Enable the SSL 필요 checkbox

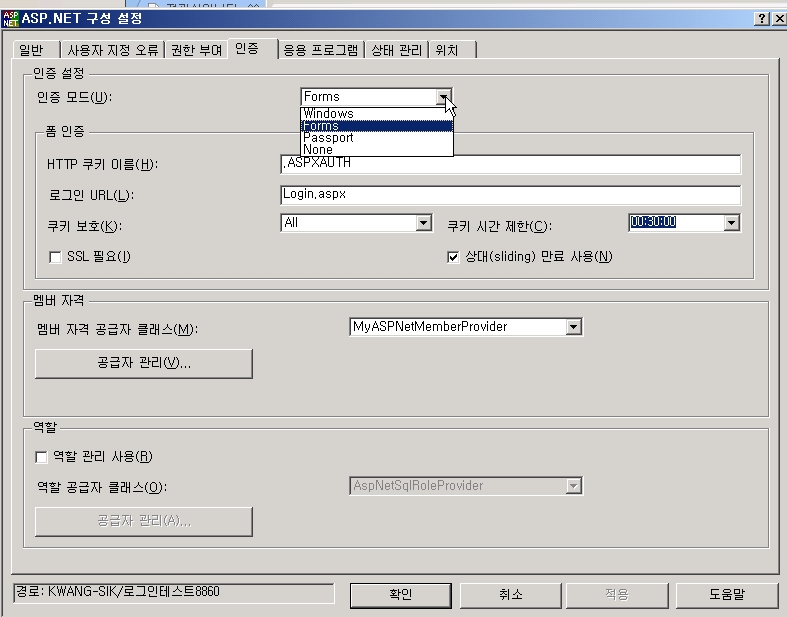[x=55, y=257]
